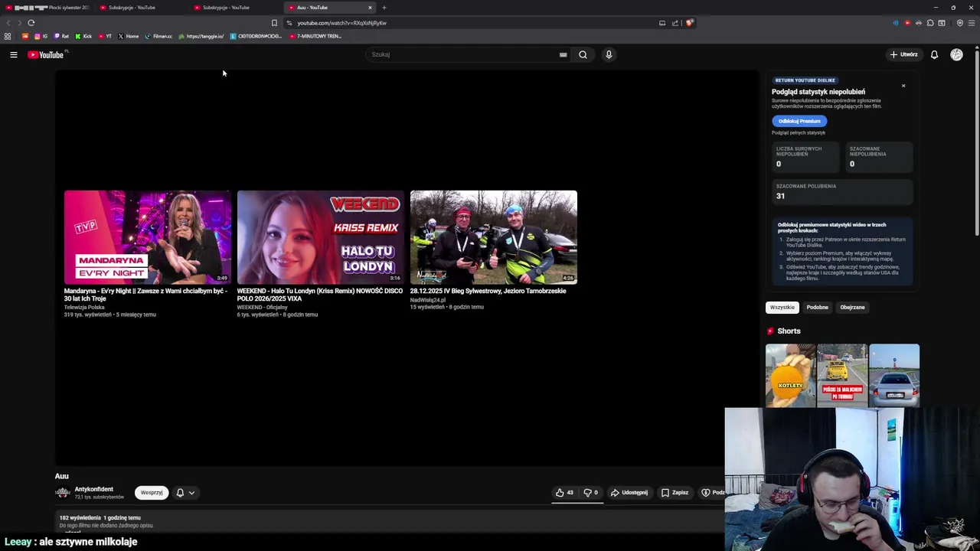Open the YT bookmark
980x551 pixels.
click(x=105, y=36)
